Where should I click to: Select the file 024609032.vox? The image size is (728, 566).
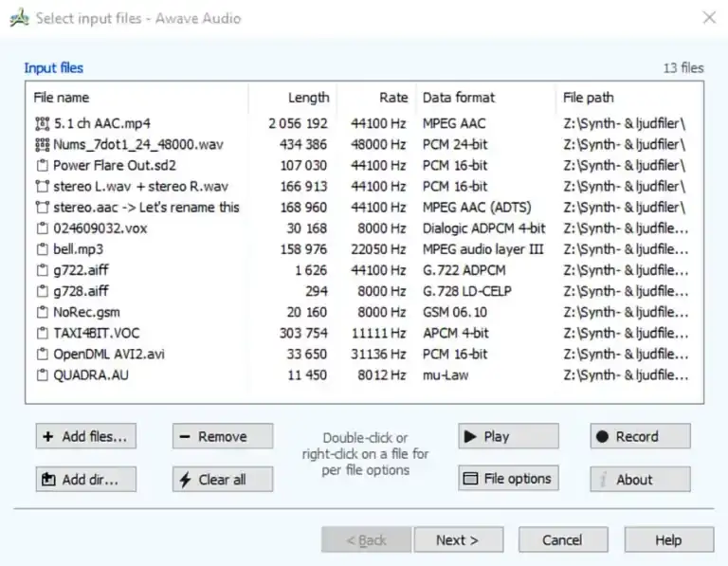click(x=100, y=228)
